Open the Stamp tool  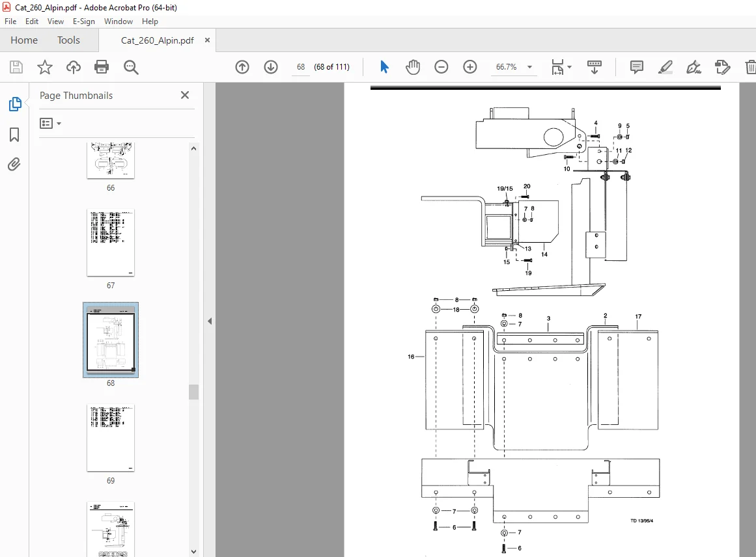click(x=722, y=67)
